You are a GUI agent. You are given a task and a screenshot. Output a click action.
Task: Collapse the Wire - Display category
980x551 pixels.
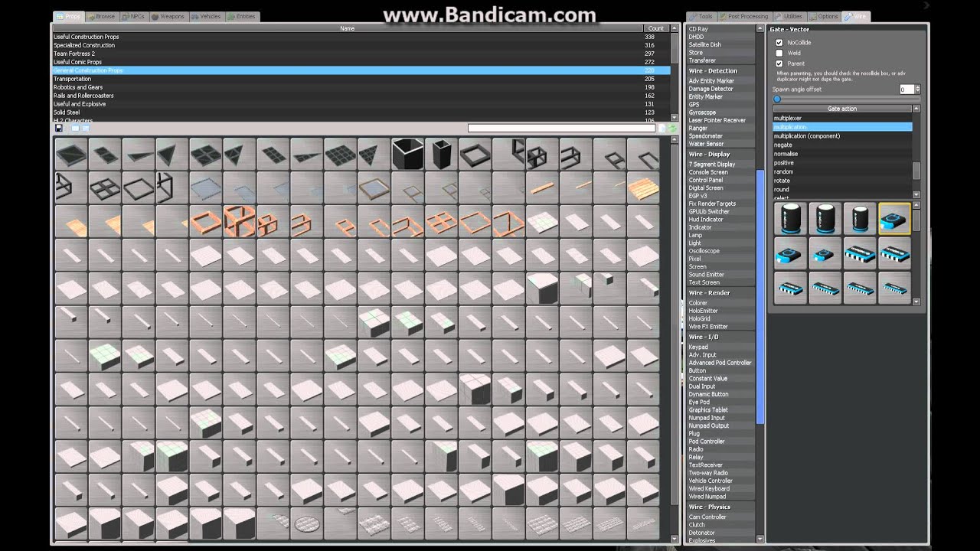[x=720, y=154]
